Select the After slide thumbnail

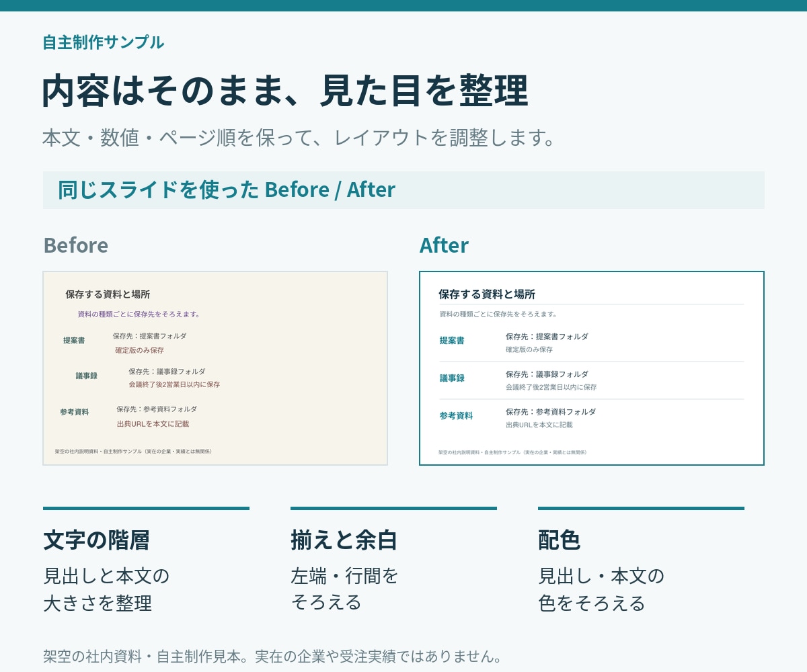(592, 368)
